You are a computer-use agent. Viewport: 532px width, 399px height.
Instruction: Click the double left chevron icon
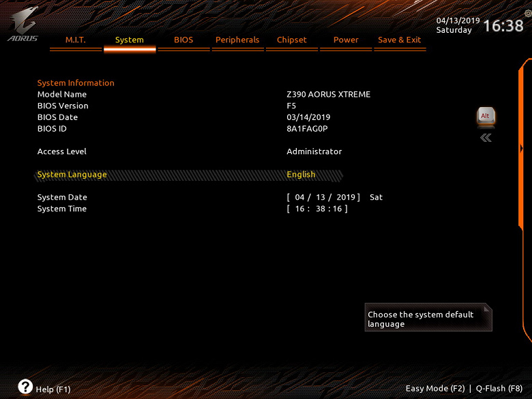[486, 138]
